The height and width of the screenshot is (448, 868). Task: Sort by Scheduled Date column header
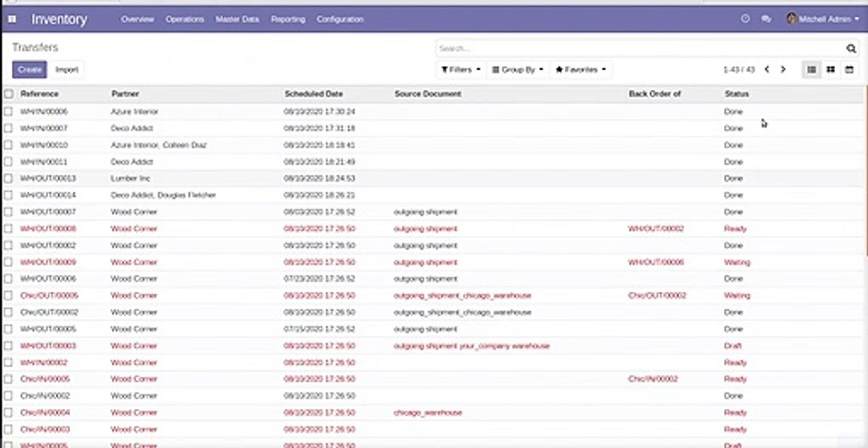[x=314, y=94]
